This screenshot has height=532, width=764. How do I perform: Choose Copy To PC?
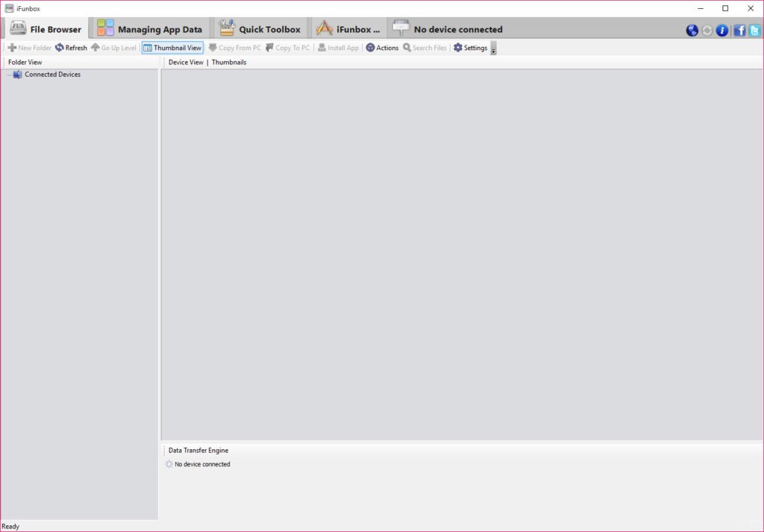point(287,48)
